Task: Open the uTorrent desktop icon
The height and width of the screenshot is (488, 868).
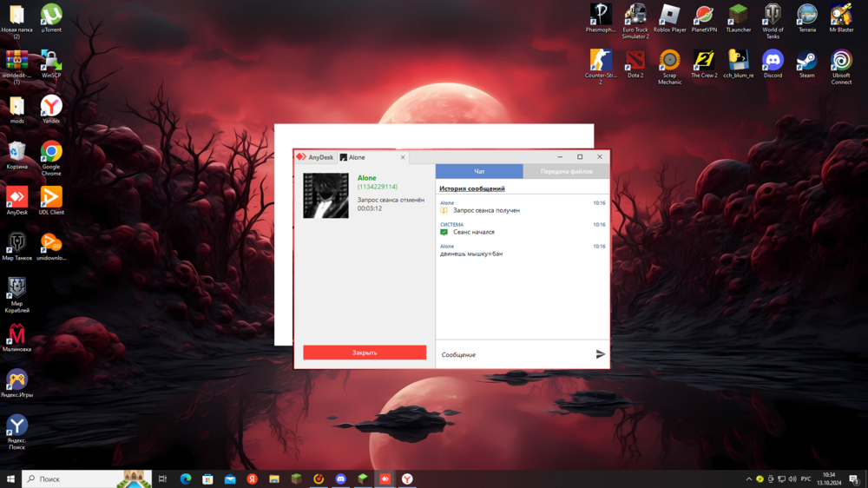Action: 51,17
